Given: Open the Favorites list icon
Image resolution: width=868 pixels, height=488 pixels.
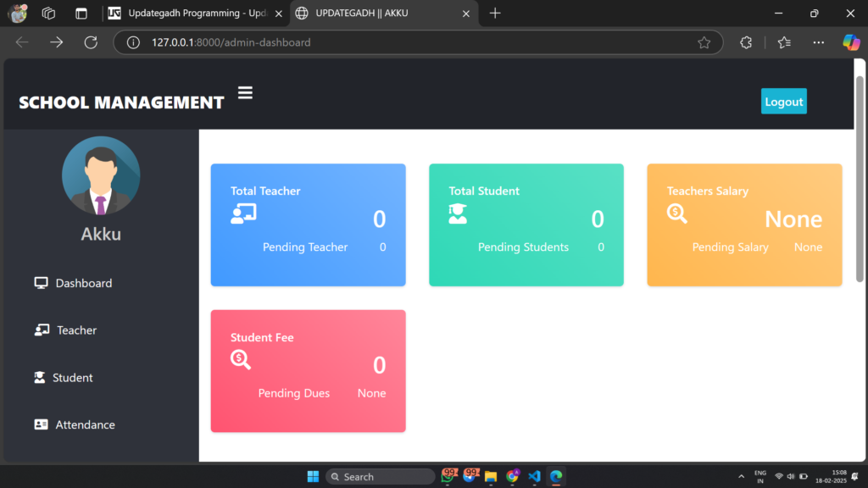Looking at the screenshot, I should (784, 42).
